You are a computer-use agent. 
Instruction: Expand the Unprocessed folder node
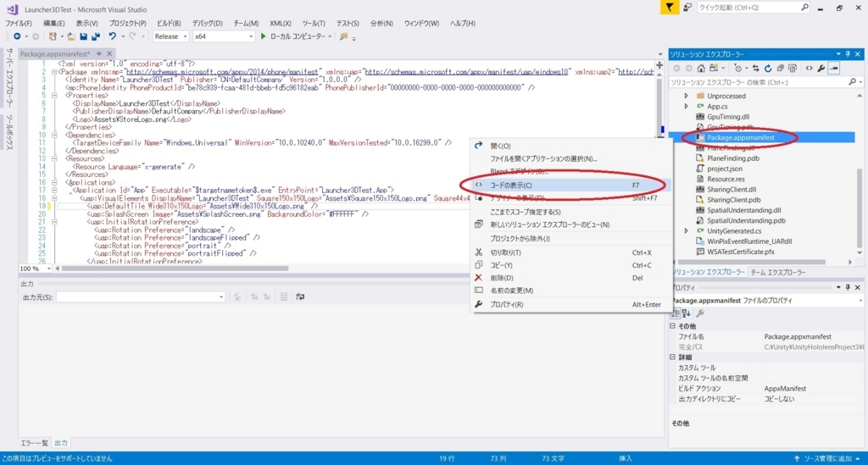tap(687, 96)
